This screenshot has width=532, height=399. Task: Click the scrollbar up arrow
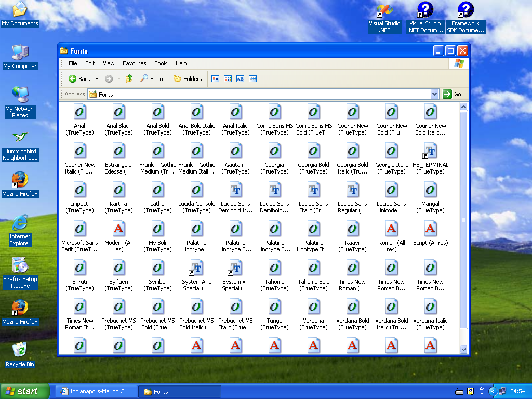tap(463, 107)
